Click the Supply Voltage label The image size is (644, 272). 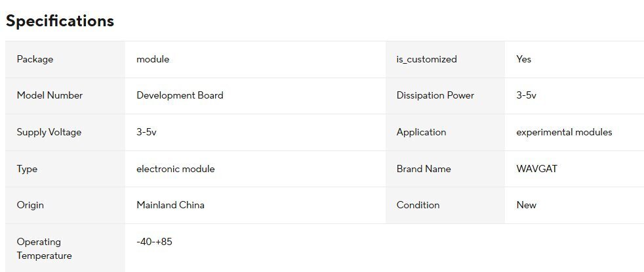click(x=49, y=132)
